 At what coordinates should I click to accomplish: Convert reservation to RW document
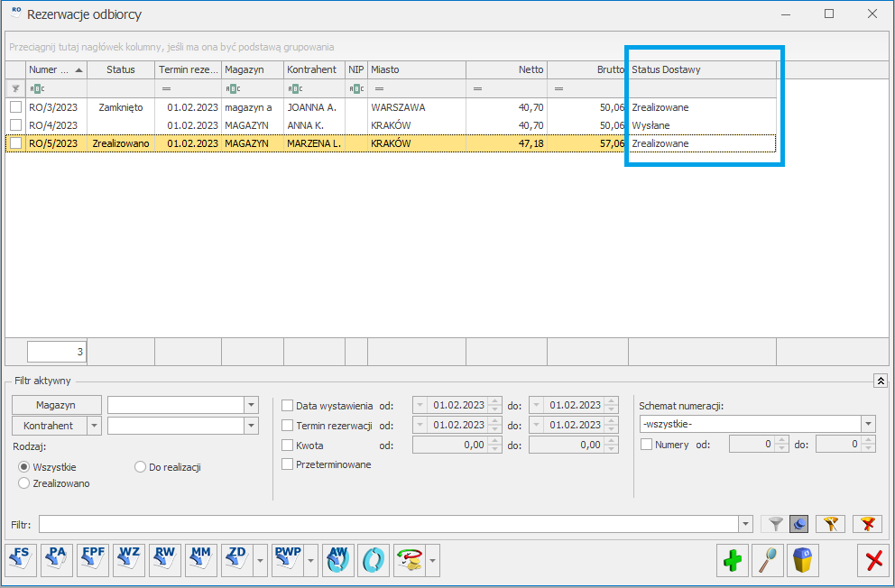click(x=165, y=560)
